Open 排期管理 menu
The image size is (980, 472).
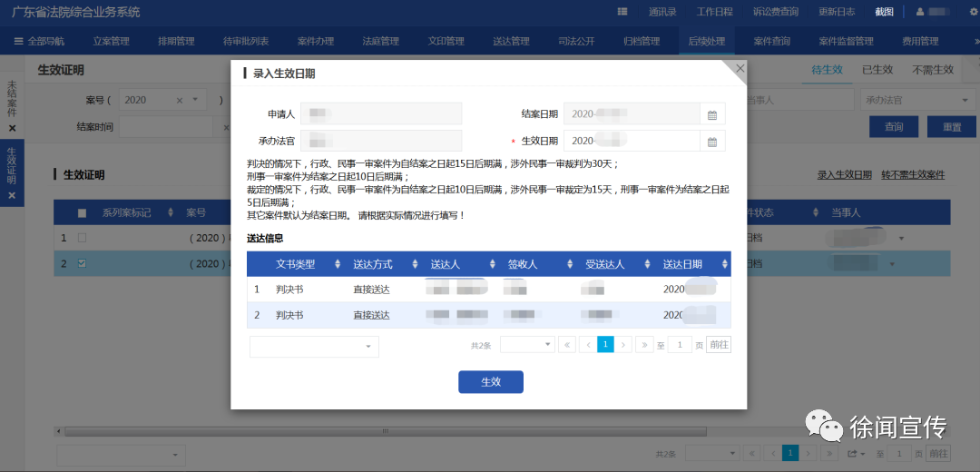point(176,41)
